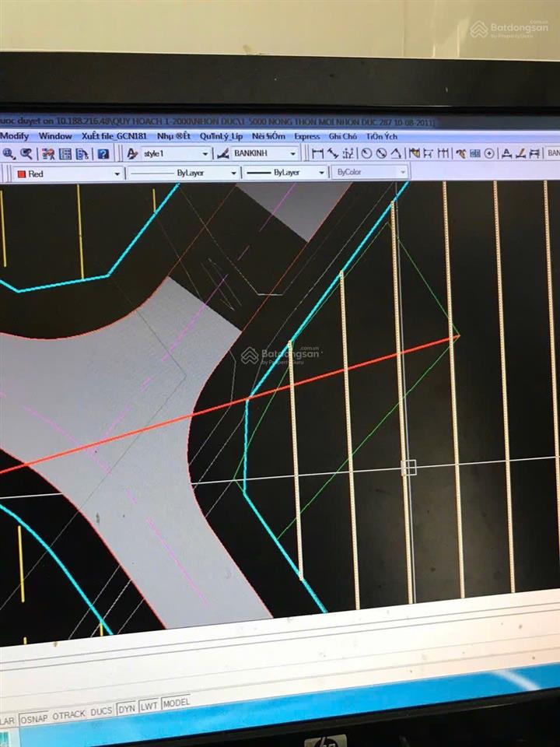Click the Diameter dimension icon
560x747 pixels.
point(381,153)
